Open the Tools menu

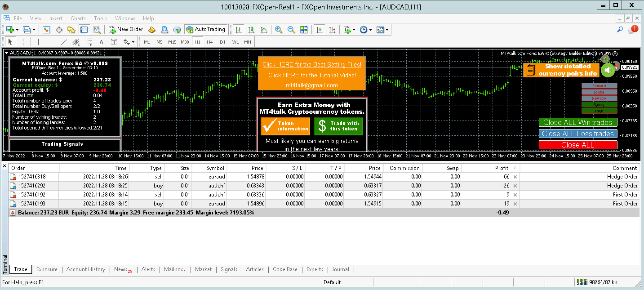click(x=100, y=18)
